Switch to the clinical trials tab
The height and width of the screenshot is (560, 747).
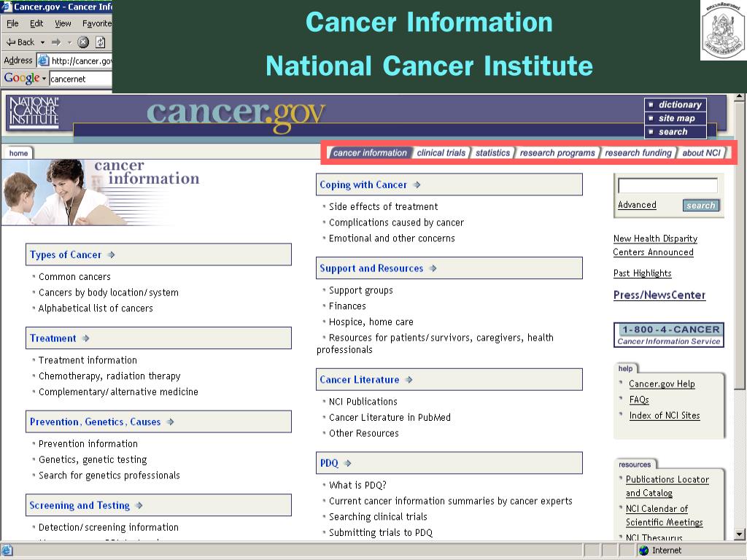click(441, 153)
